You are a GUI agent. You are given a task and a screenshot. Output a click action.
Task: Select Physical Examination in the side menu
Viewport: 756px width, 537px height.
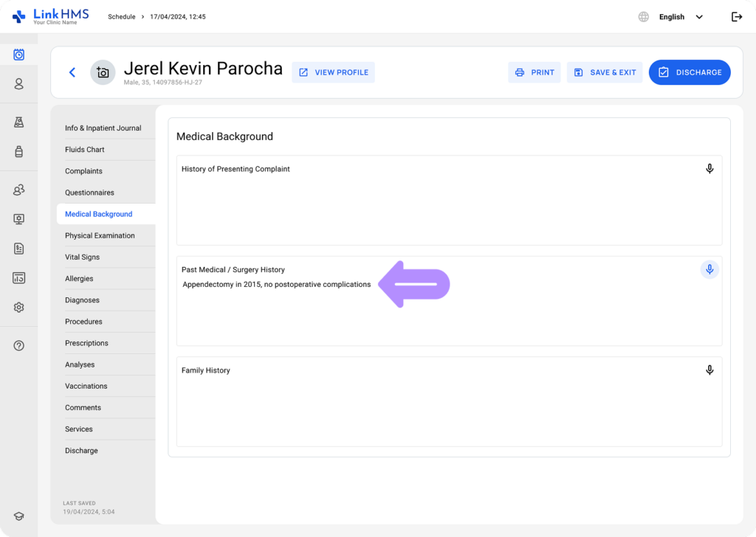100,236
